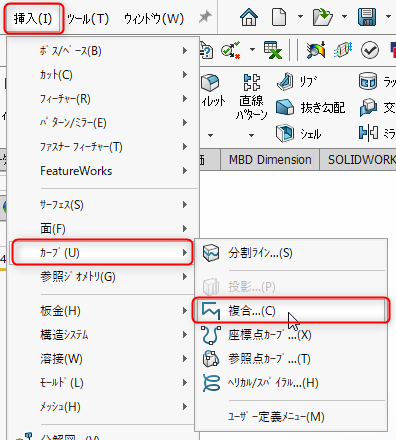Save with the floppy disk icon
Screen dimensions: 396x440
[367, 17]
